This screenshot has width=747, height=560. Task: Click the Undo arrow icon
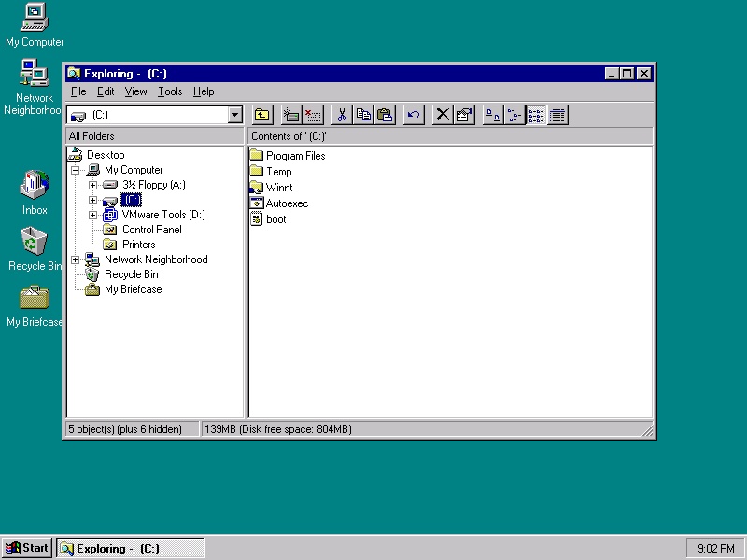(414, 115)
